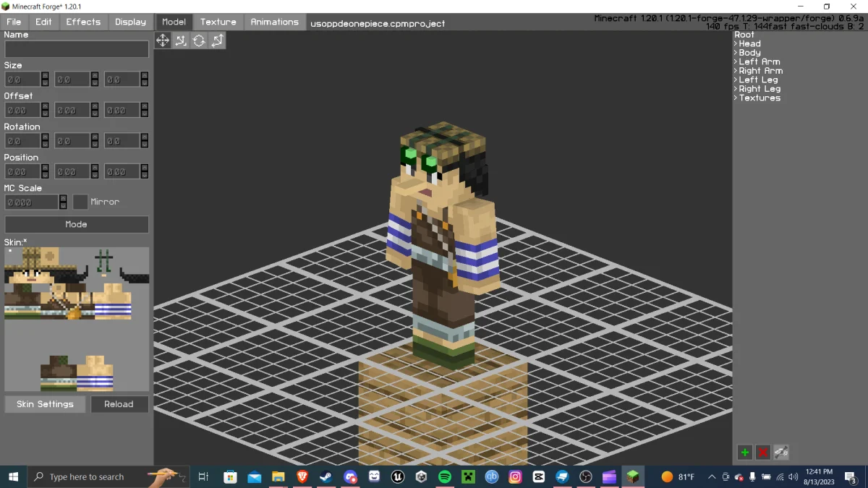Viewport: 868px width, 488px height.
Task: Click the MC Scale value field
Action: tap(32, 202)
